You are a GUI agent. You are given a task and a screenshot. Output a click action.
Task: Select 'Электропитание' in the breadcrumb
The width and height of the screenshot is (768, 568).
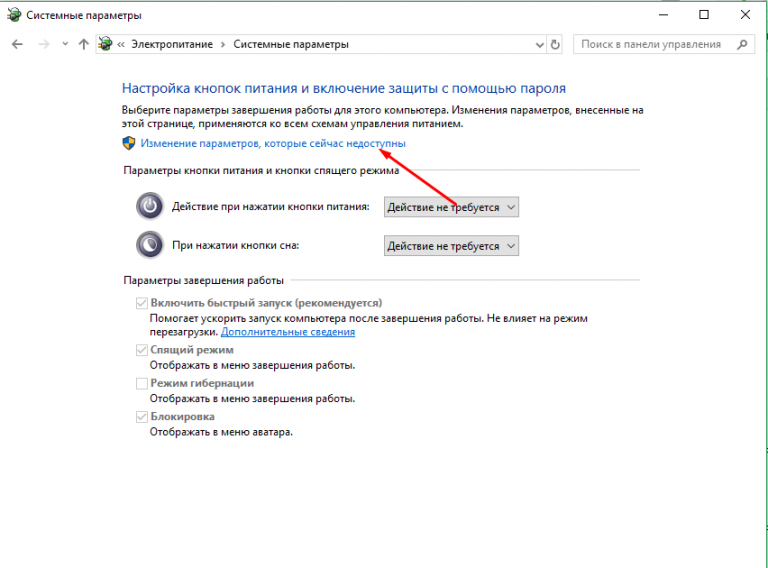(x=173, y=45)
